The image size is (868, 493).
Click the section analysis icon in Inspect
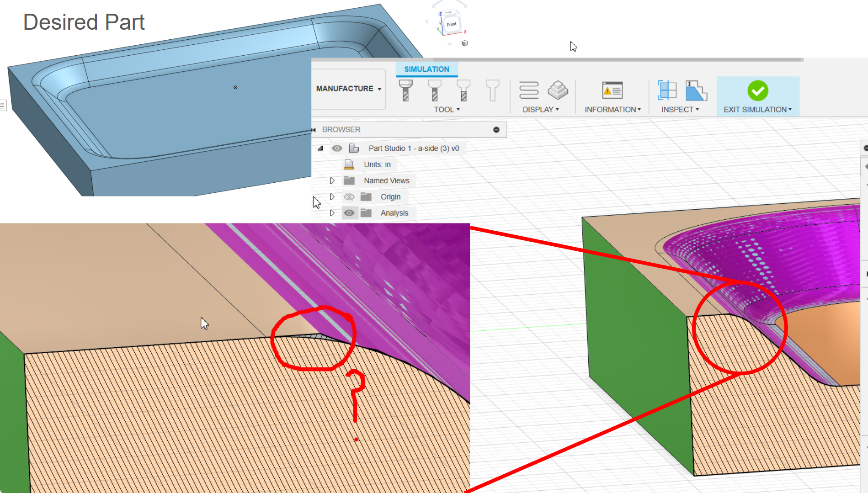[667, 90]
